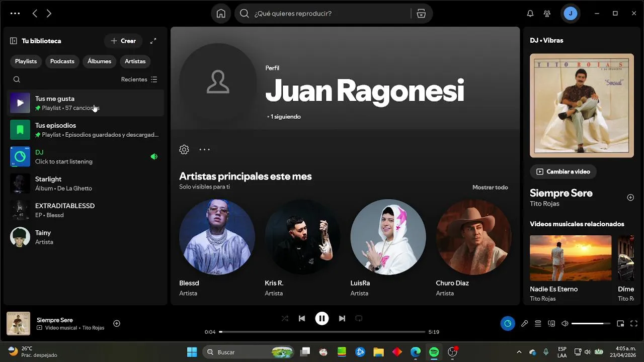Viewport: 644px width, 362px height.
Task: Click the blue DJ button
Action: coord(508,323)
